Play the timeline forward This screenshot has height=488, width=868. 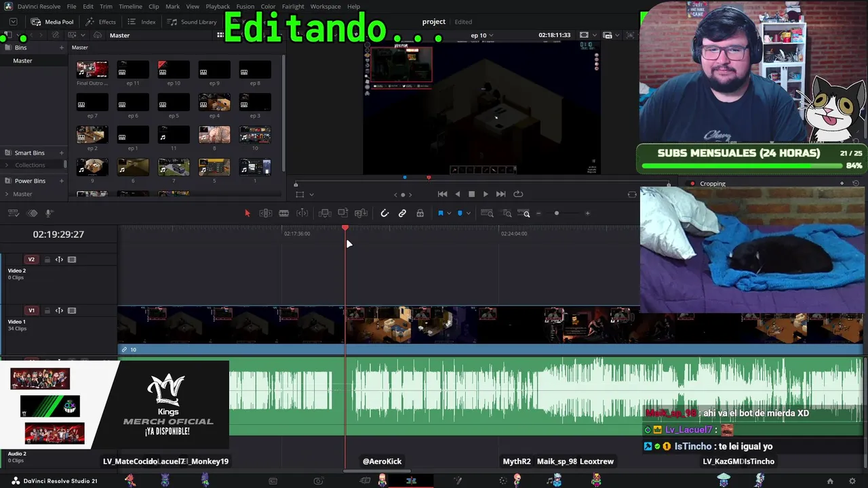click(486, 194)
